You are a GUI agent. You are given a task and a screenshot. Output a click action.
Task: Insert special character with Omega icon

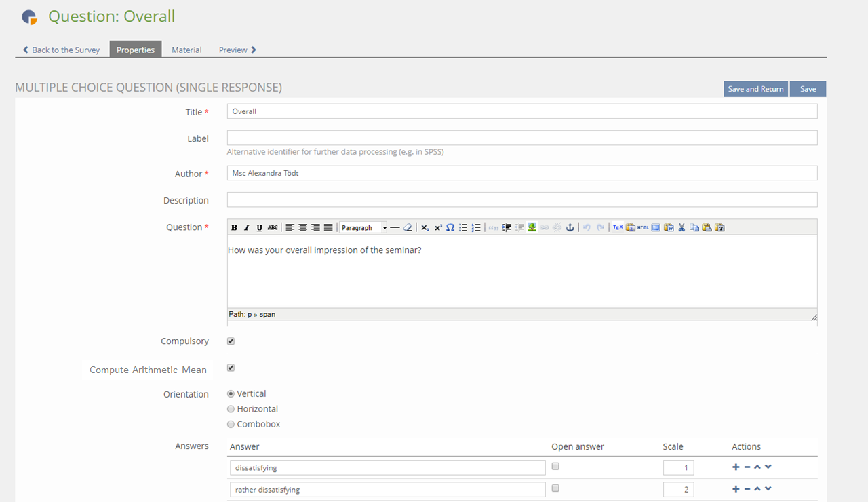[x=450, y=228]
